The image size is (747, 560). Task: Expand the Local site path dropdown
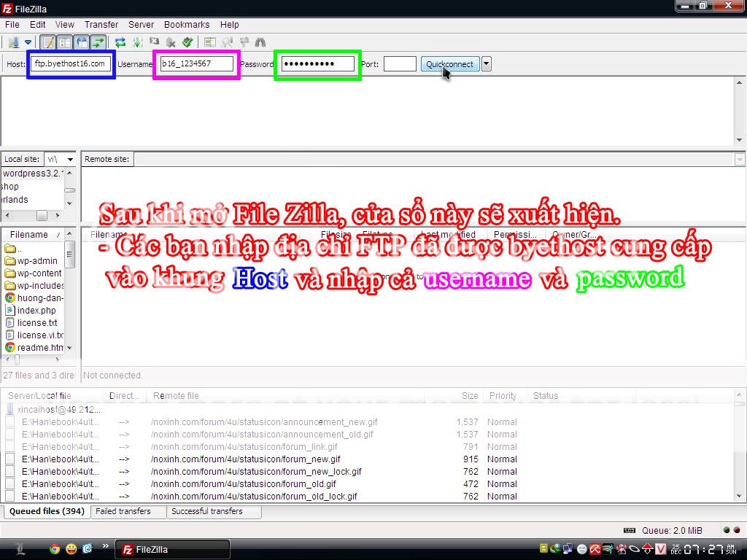(71, 159)
